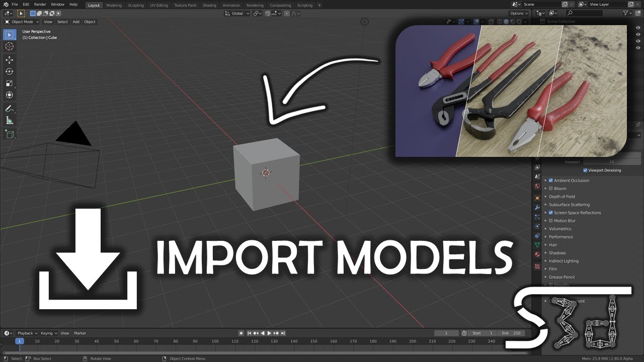Open the Object Mode dropdown

point(22,22)
